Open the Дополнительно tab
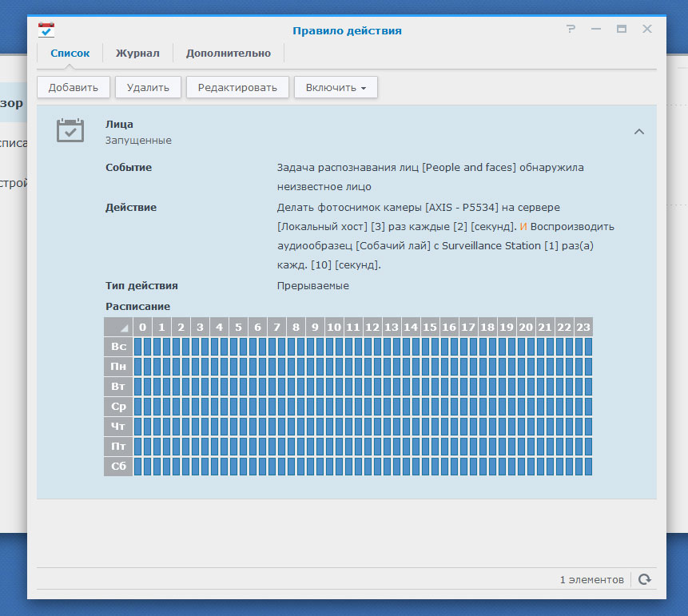The width and height of the screenshot is (688, 616). click(x=229, y=54)
